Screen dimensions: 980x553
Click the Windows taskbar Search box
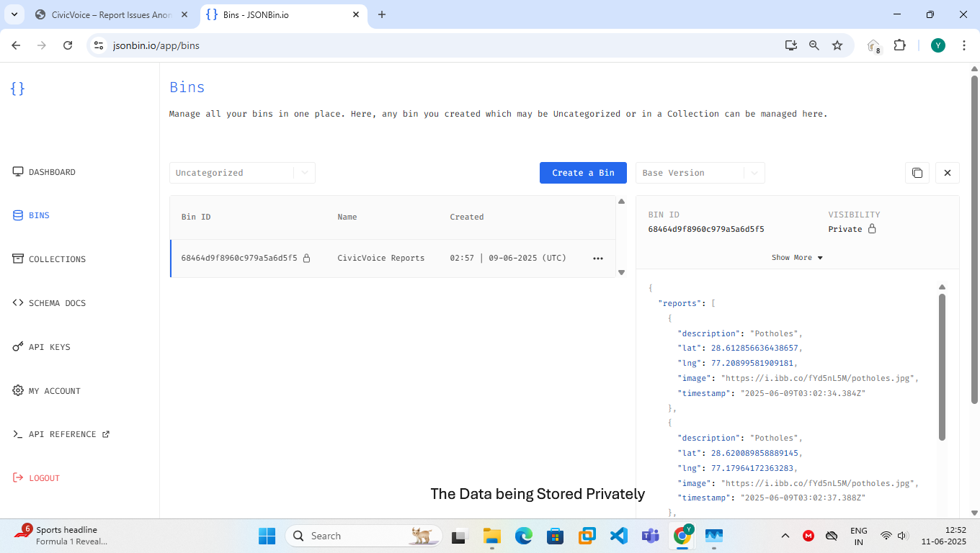click(x=363, y=536)
